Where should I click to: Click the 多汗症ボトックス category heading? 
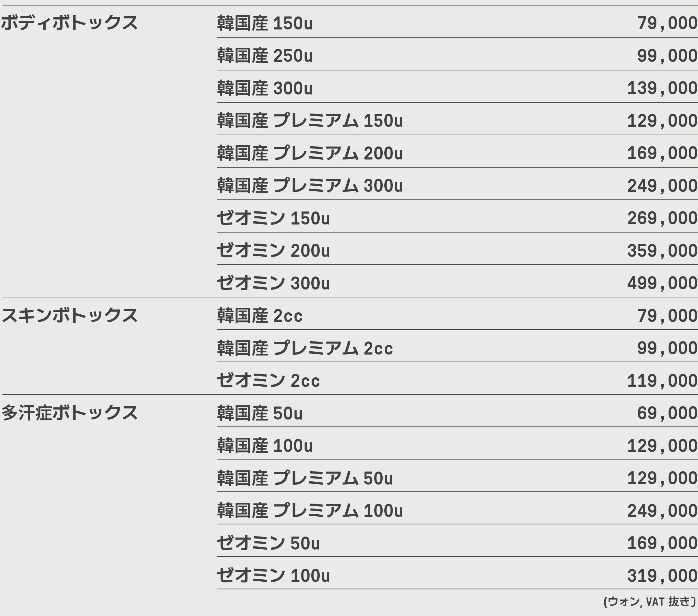70,413
